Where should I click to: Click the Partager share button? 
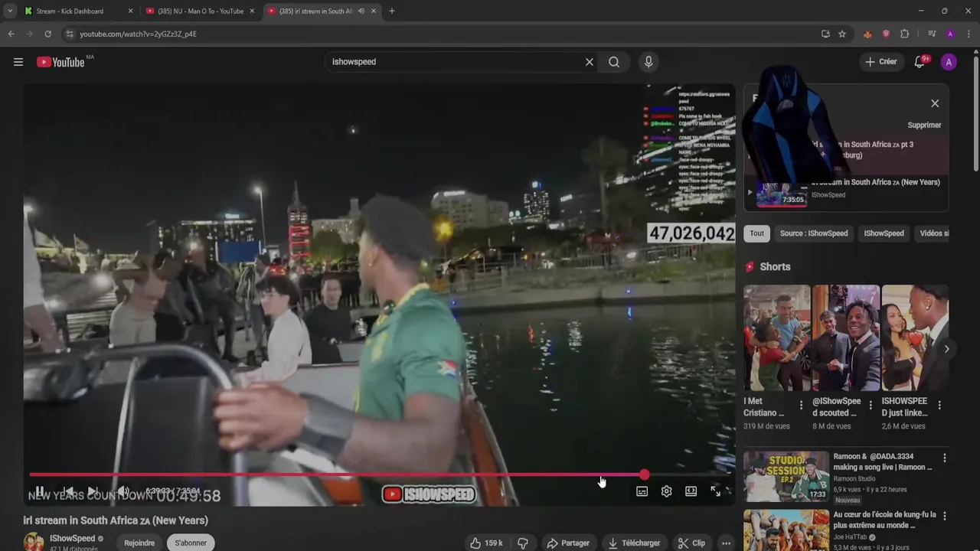(568, 543)
